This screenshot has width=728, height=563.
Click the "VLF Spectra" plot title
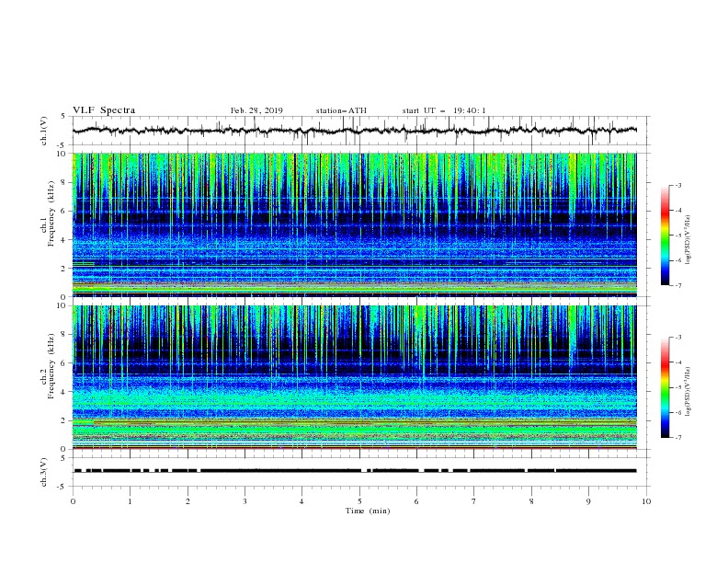point(104,110)
